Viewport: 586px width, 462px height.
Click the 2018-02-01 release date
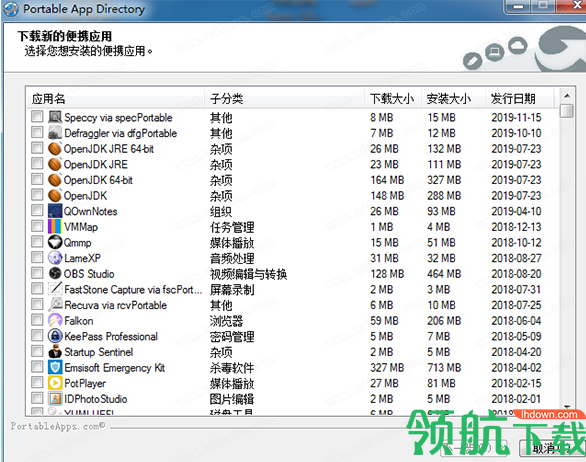[516, 399]
